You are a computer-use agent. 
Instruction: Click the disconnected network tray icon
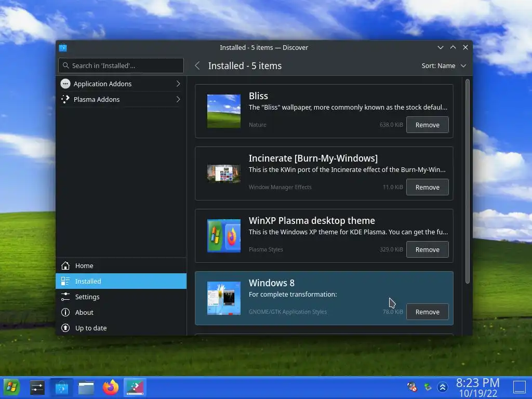[x=412, y=387]
